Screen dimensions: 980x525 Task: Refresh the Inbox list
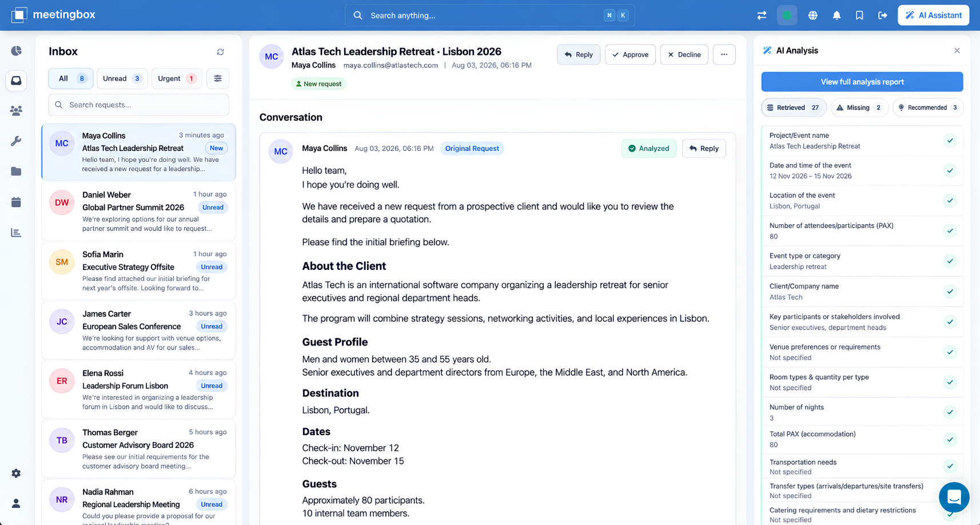pos(220,52)
